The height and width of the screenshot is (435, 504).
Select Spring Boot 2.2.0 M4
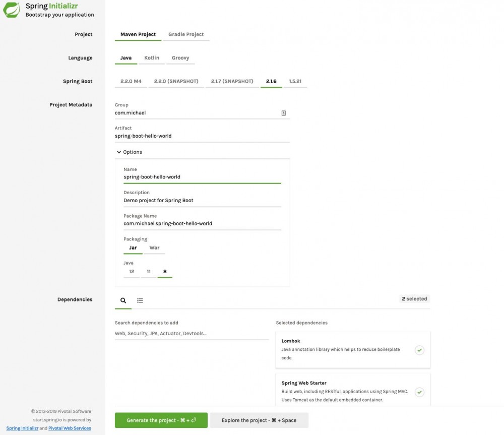pyautogui.click(x=131, y=81)
